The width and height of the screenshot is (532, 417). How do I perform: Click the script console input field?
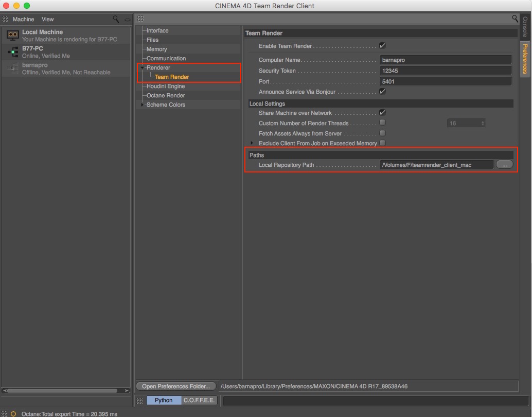[376, 401]
